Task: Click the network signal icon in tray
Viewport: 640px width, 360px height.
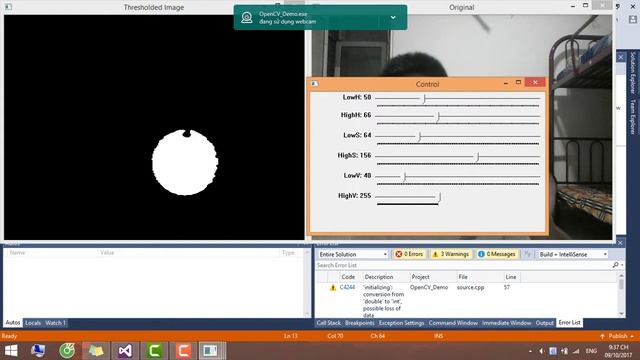Action: (576, 351)
